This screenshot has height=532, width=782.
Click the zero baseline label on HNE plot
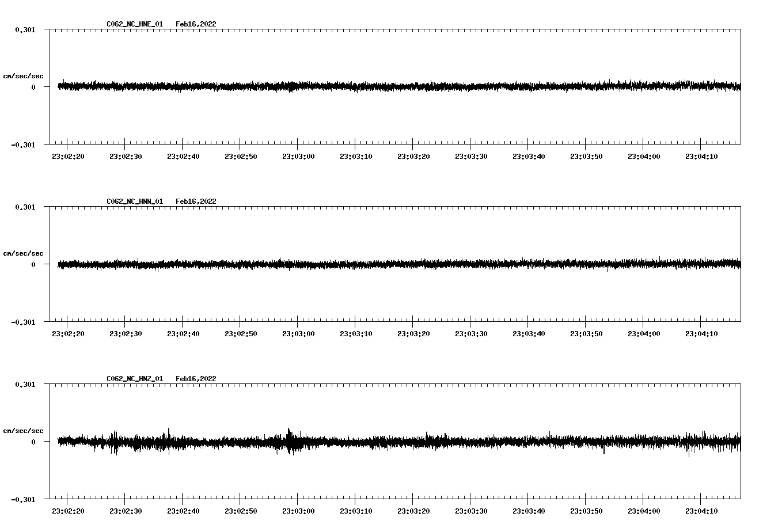pos(33,87)
